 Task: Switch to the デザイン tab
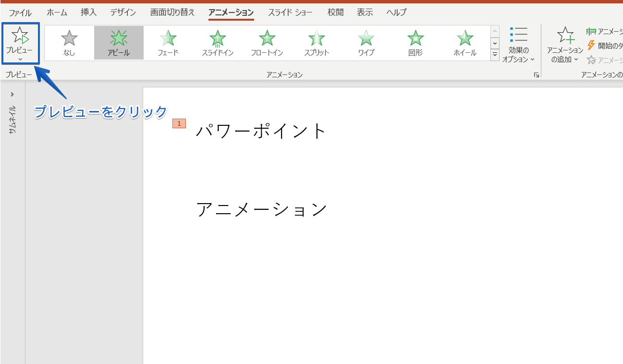(123, 12)
